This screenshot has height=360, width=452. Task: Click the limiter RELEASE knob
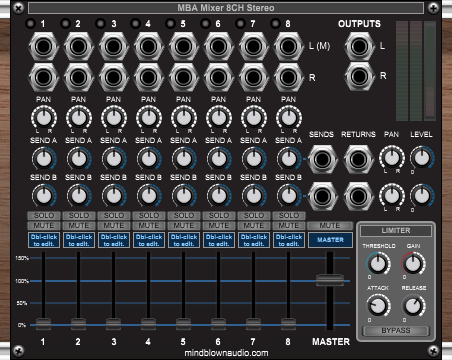413,306
